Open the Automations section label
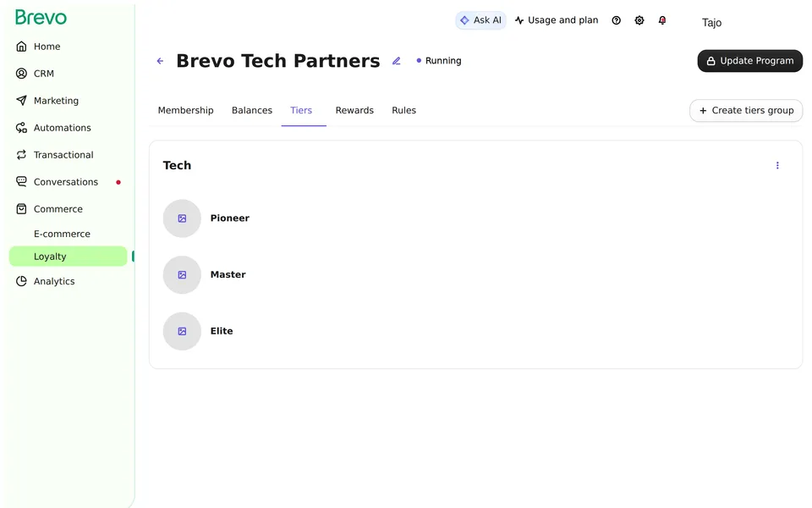Image resolution: width=812 pixels, height=508 pixels. 62,128
